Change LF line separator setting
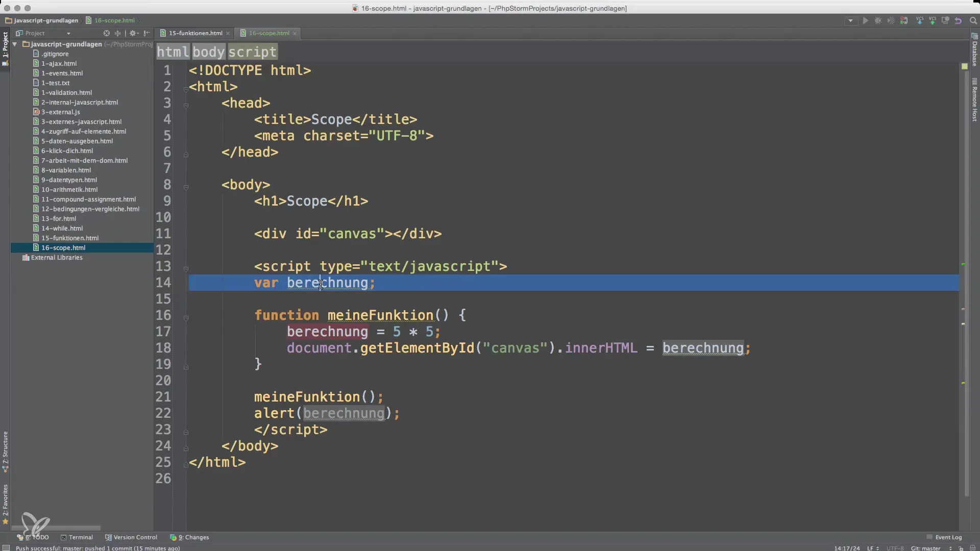 click(x=872, y=548)
